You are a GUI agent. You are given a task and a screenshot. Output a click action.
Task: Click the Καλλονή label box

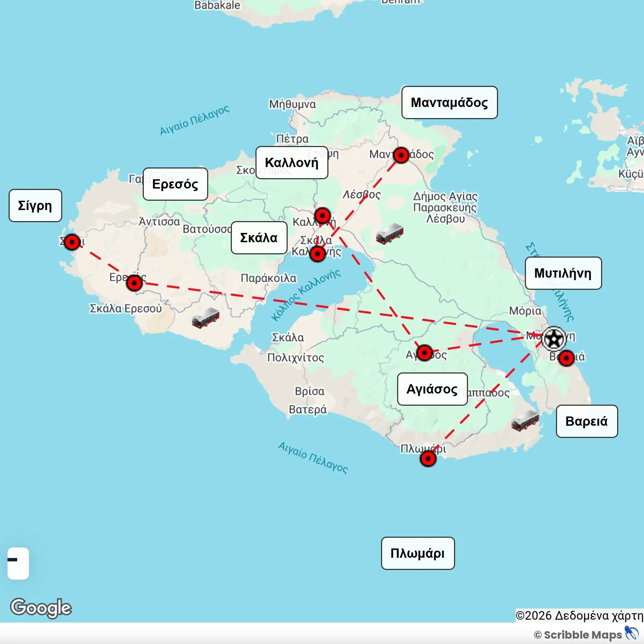pos(292,162)
